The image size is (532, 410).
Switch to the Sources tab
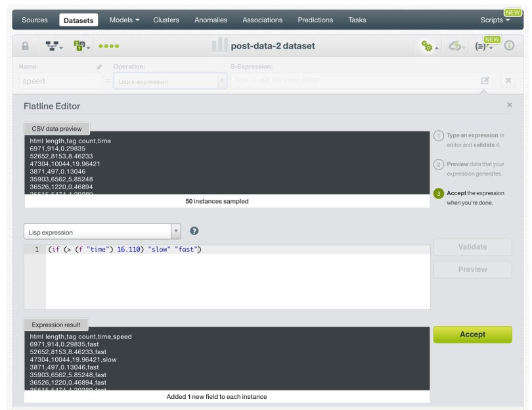tap(35, 20)
